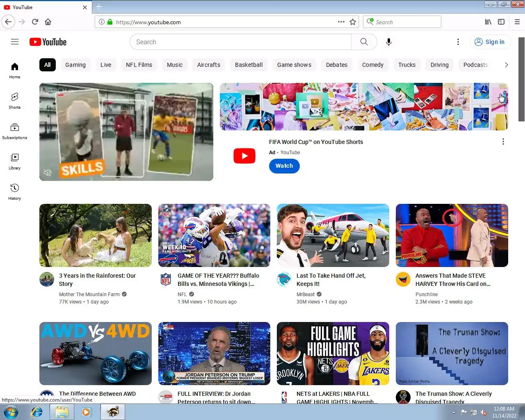Open Punchline channel avatar

(x=403, y=279)
